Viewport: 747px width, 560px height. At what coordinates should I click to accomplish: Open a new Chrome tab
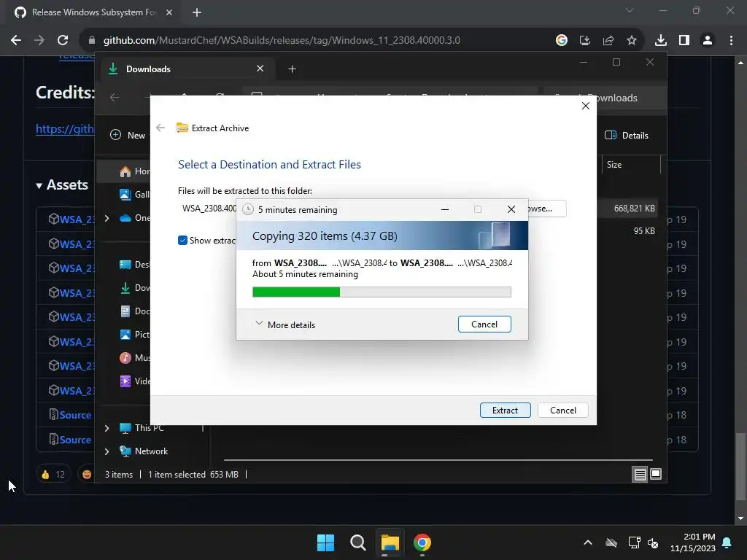(x=197, y=12)
